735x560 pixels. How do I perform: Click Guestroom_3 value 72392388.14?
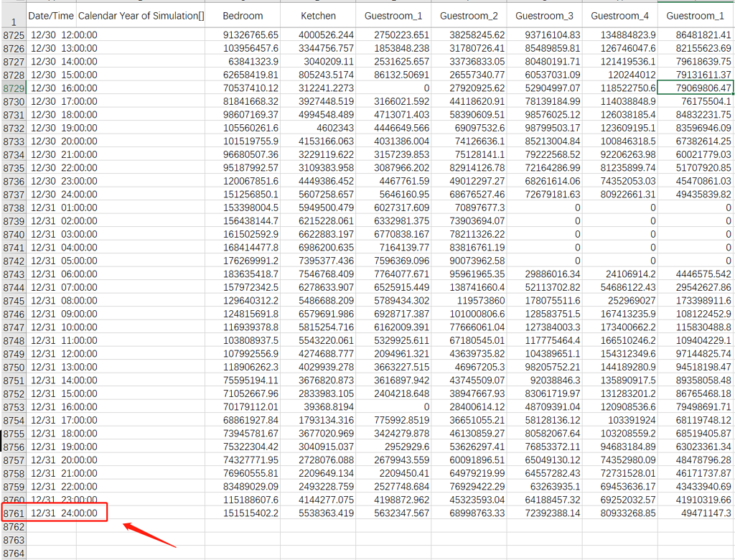[544, 513]
